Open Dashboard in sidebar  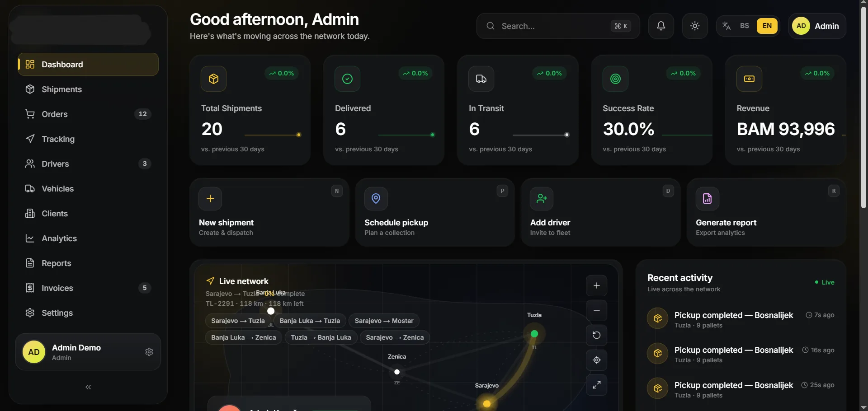tap(88, 64)
